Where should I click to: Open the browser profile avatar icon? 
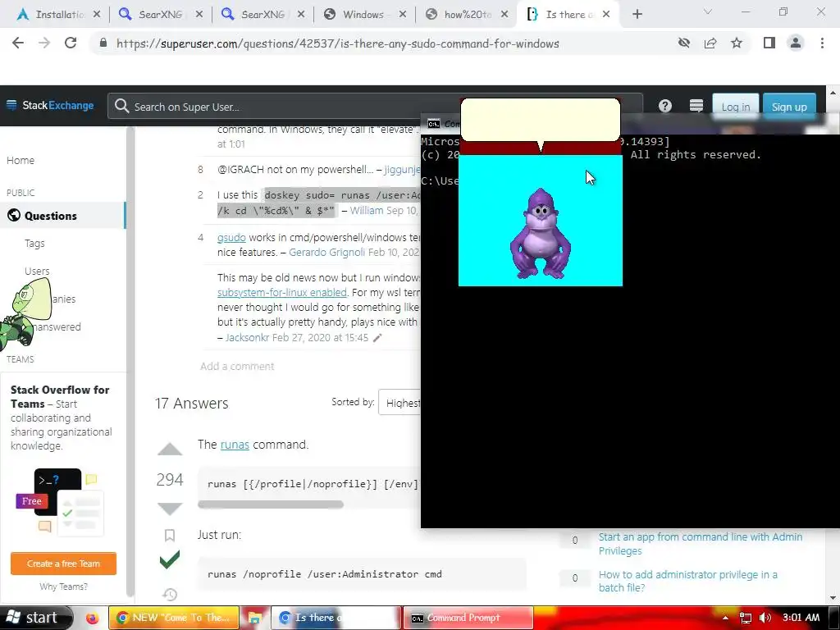[796, 43]
